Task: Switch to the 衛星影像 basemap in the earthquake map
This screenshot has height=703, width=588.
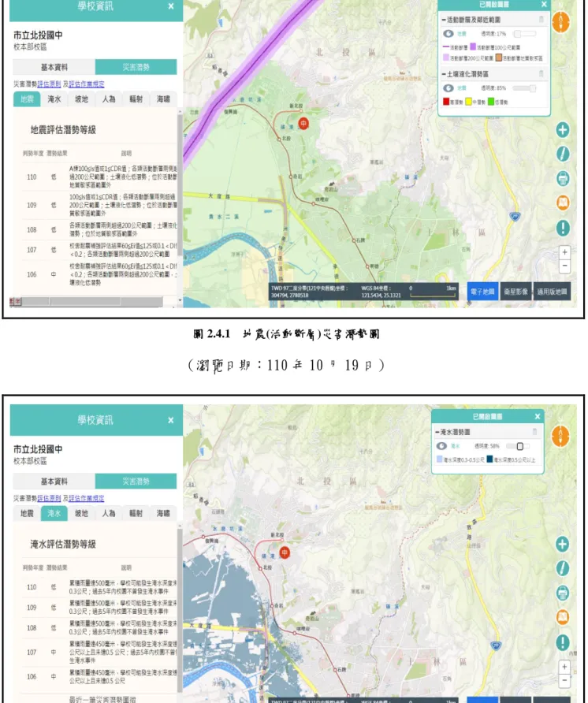Action: point(515,292)
